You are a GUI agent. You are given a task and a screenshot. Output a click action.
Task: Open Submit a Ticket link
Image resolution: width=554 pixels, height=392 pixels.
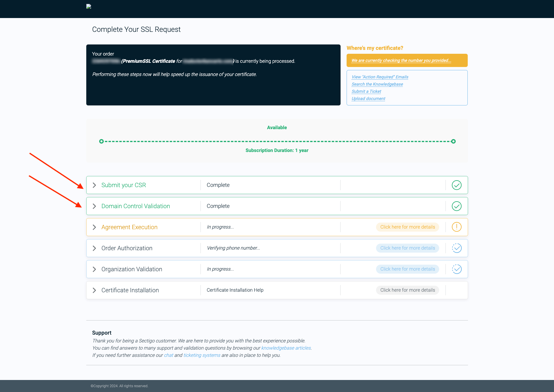click(366, 91)
